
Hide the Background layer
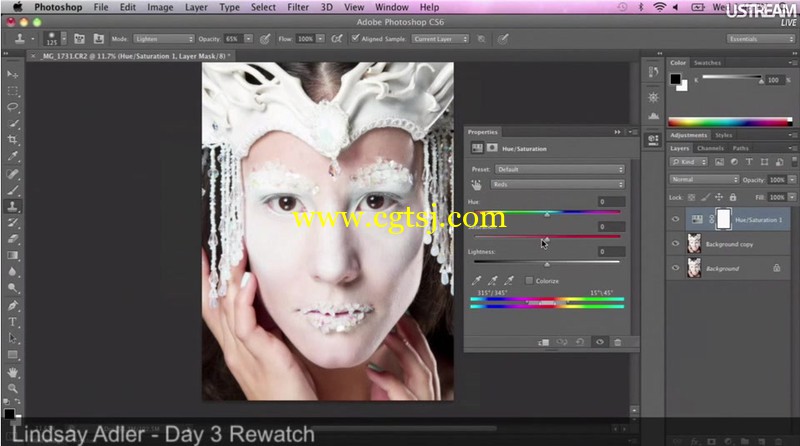(x=676, y=268)
